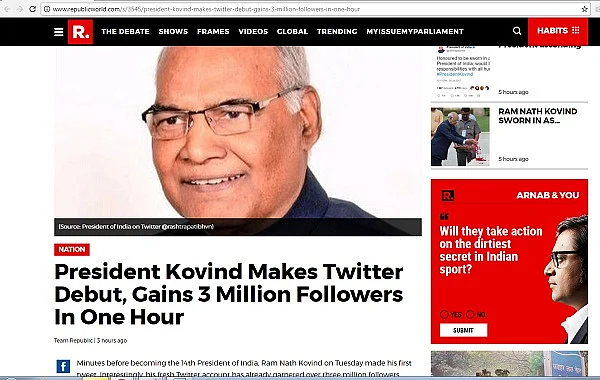Open THE DEBATE menu item
Screen dimensions: 600x380
click(x=125, y=31)
